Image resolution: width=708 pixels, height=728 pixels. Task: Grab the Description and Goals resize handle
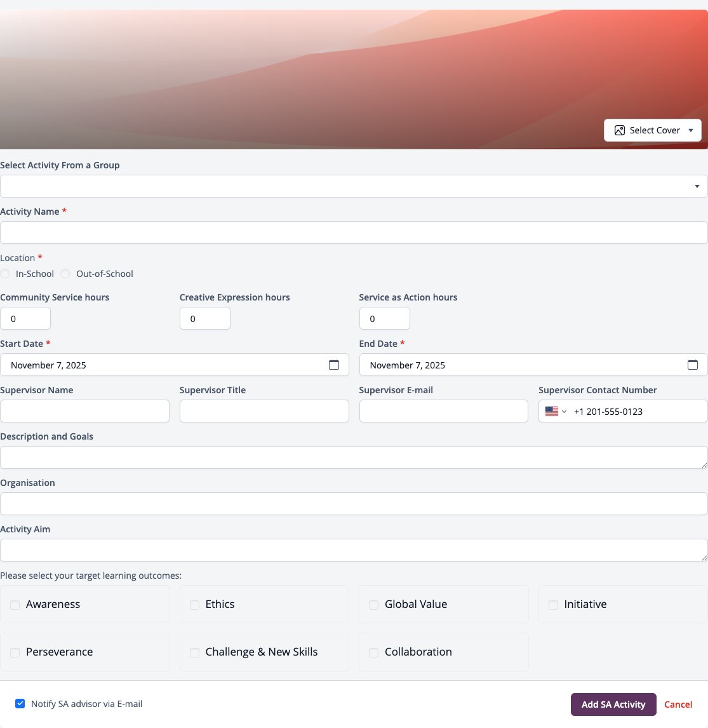pos(704,465)
